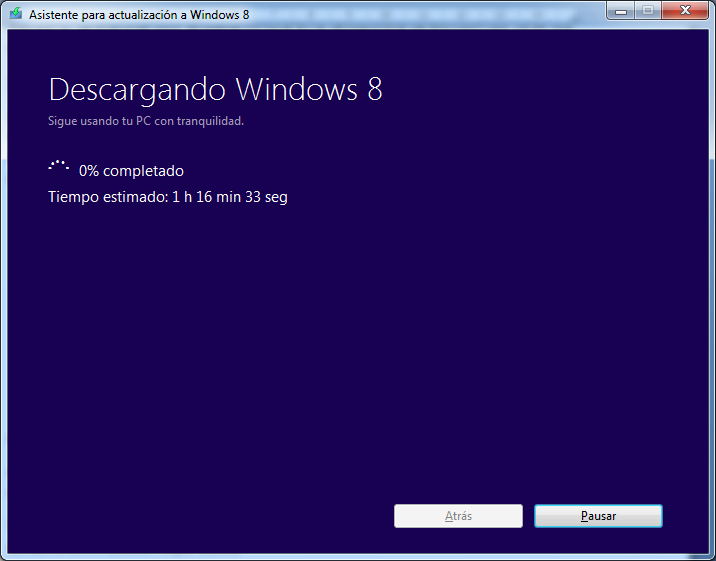Pause the Windows 8 download

pyautogui.click(x=598, y=516)
